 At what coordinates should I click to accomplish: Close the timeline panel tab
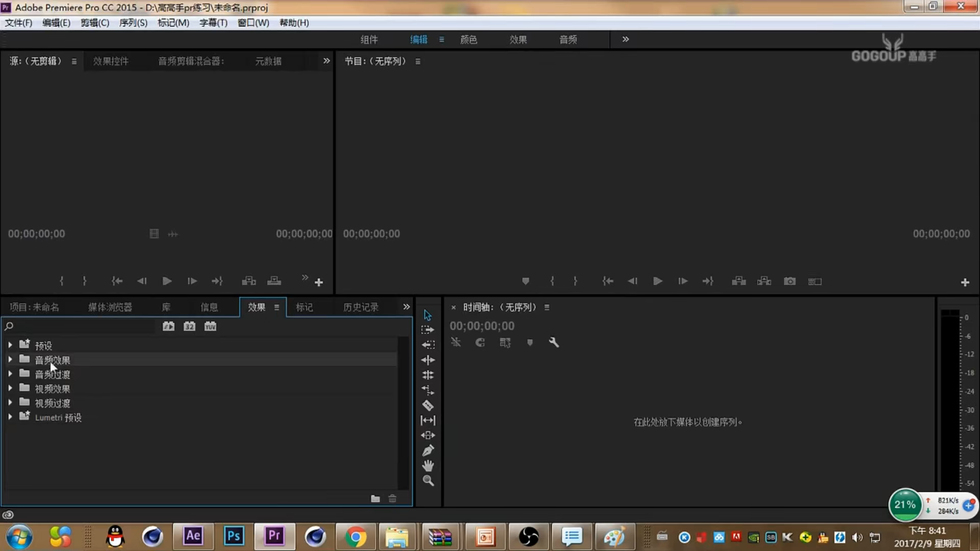point(453,308)
